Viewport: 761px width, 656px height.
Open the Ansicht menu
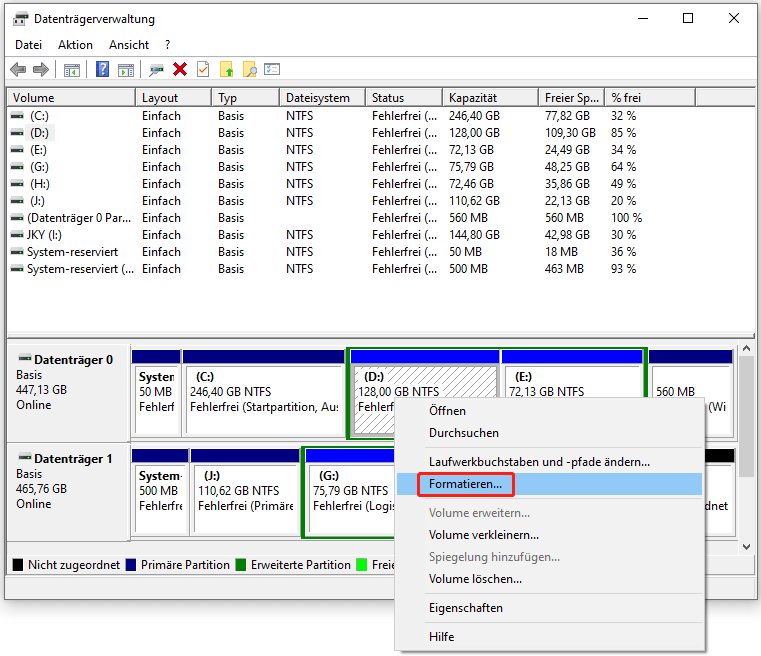(x=129, y=45)
